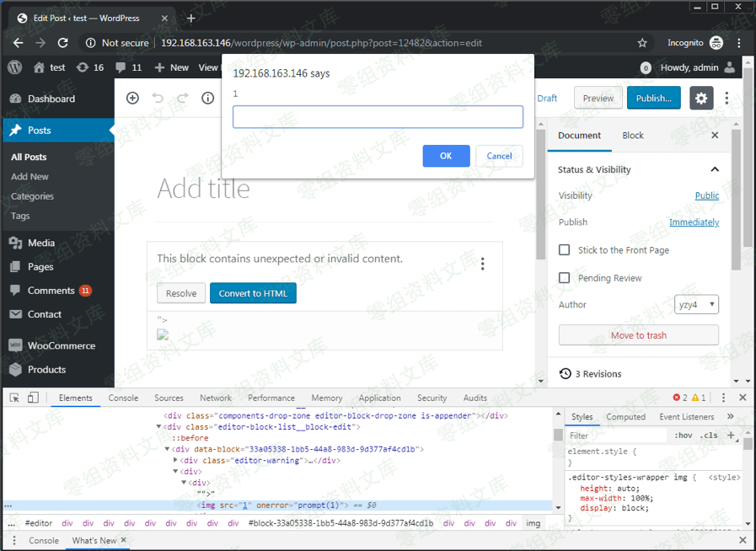Open the Author dropdown

point(696,305)
